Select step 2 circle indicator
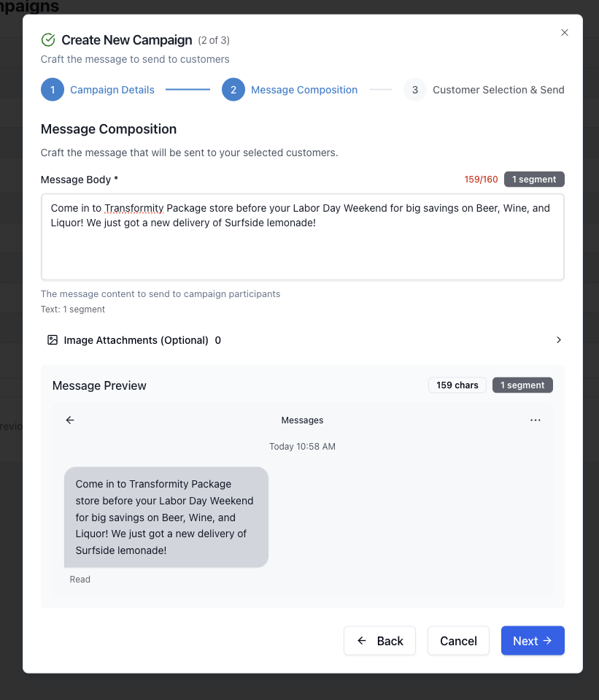The height and width of the screenshot is (700, 599). (233, 90)
